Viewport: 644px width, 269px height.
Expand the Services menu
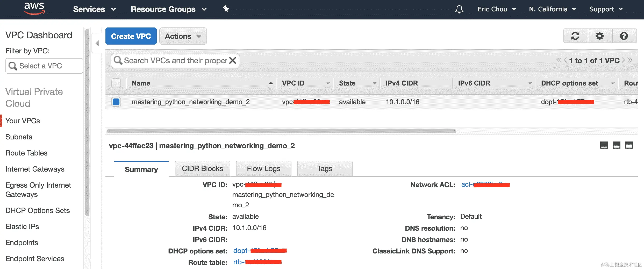point(94,9)
